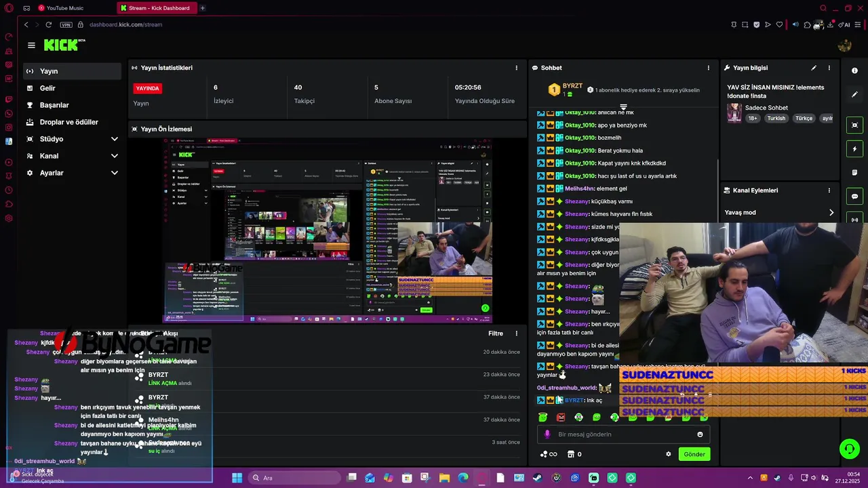Open the Opera extensions cube icon

[x=807, y=24]
